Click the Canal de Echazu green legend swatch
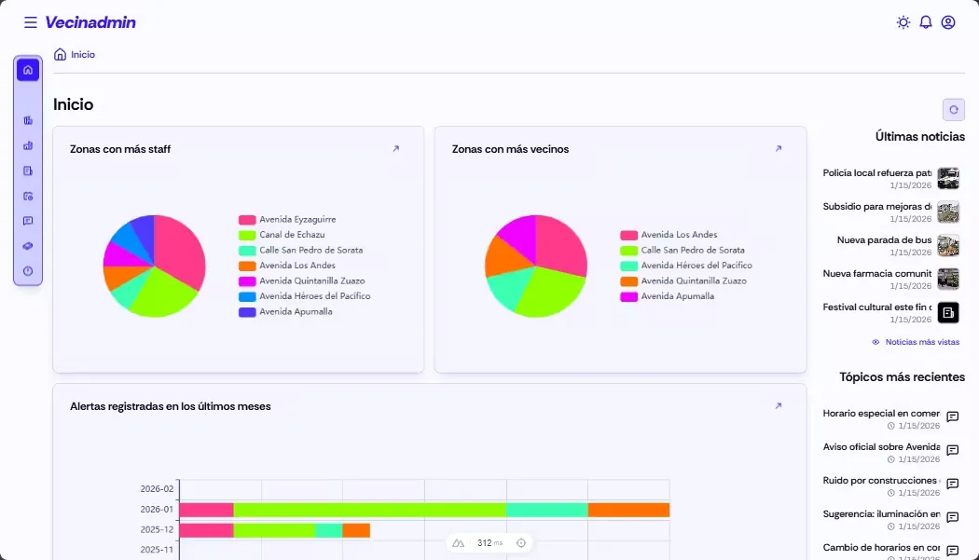 247,235
